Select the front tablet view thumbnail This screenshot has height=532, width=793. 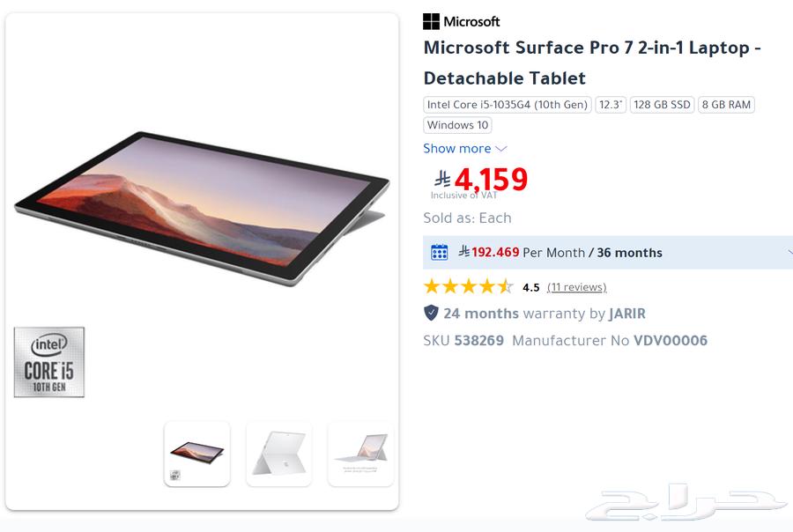(x=196, y=454)
